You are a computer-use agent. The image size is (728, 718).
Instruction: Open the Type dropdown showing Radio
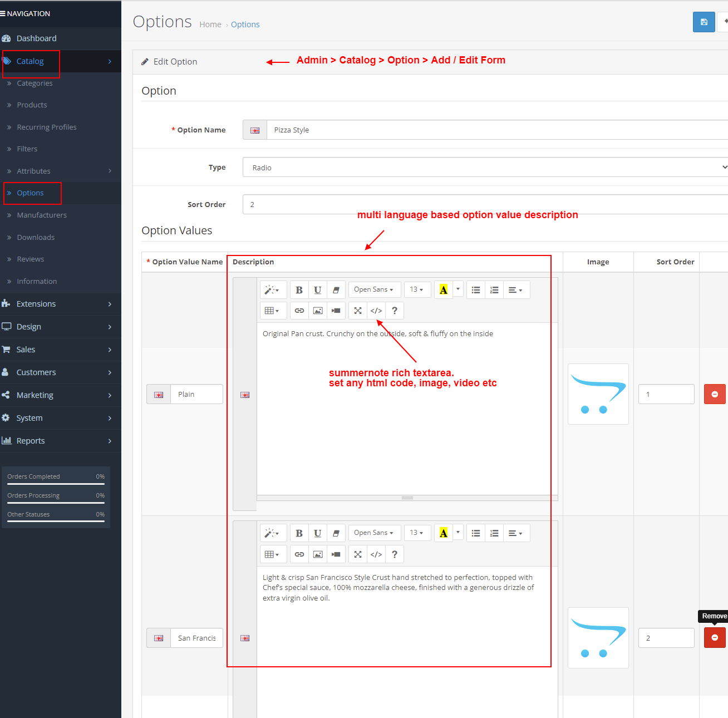coord(484,167)
